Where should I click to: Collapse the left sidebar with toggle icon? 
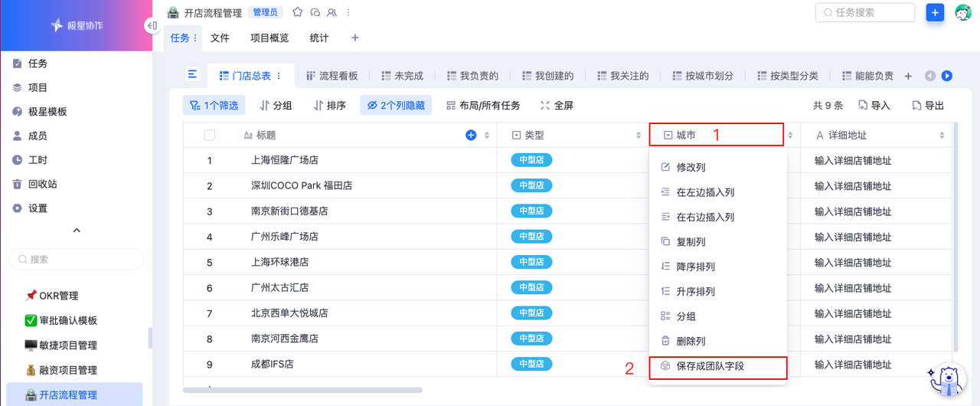pyautogui.click(x=151, y=25)
